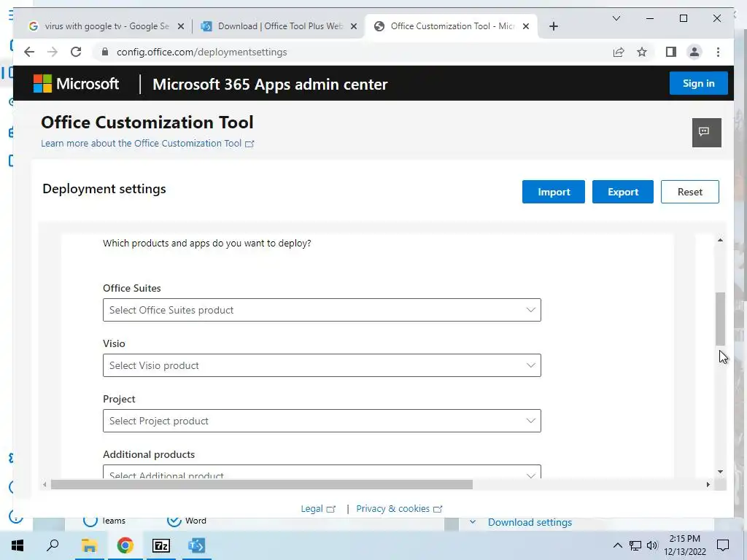Open 7-Zip from the taskbar
This screenshot has width=747, height=560.
pos(161,545)
